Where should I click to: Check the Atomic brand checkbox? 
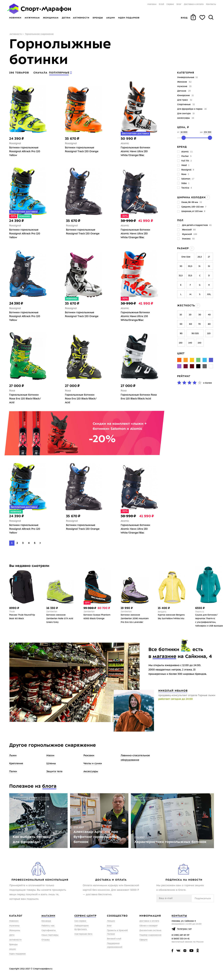pos(178,151)
